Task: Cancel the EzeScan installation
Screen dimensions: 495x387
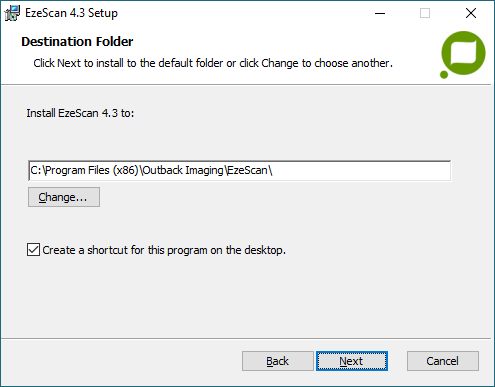Action: [443, 361]
